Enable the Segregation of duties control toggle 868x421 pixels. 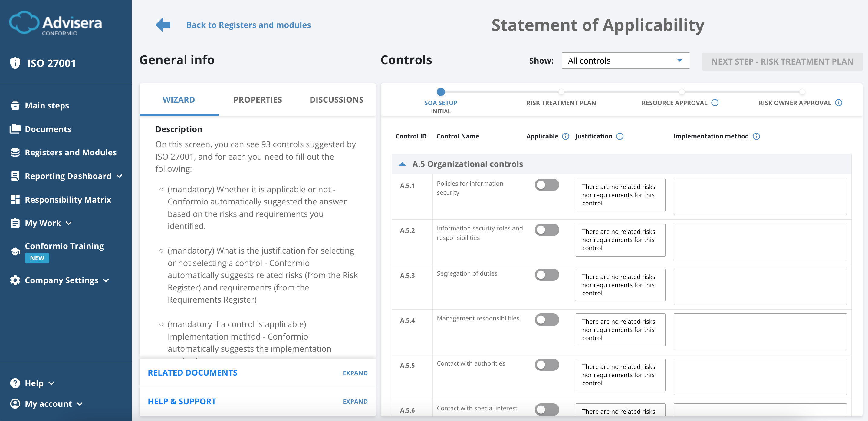[547, 275]
